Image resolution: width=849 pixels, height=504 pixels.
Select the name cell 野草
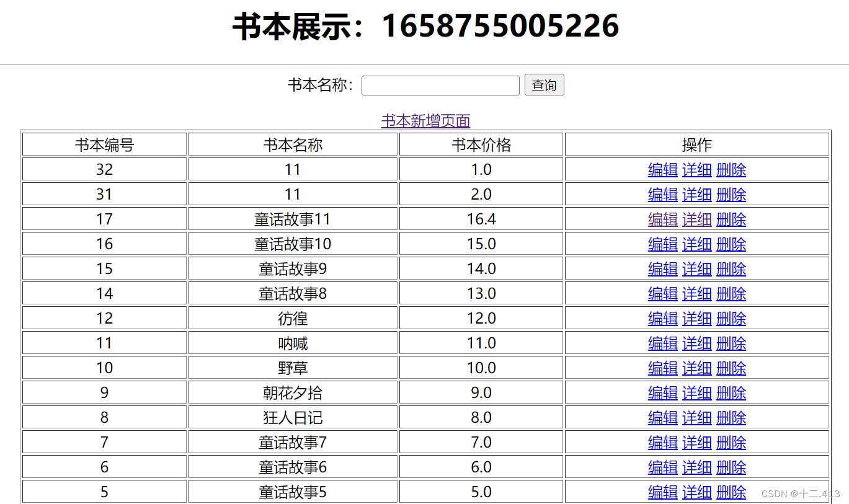[293, 368]
